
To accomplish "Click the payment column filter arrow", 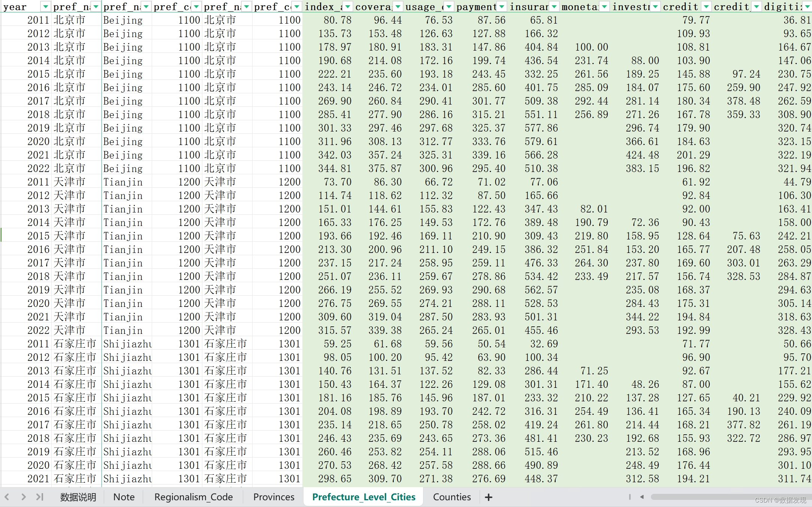I will 501,7.
